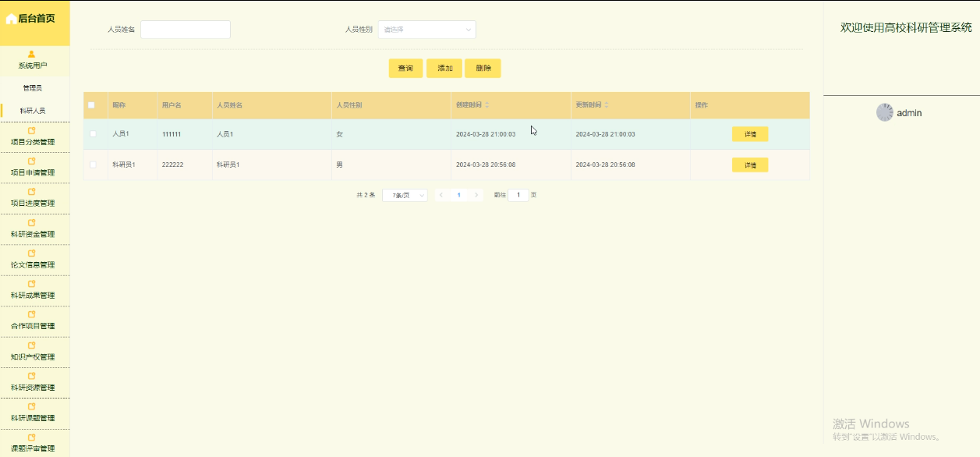
Task: Go to next page with right arrow
Action: click(476, 195)
